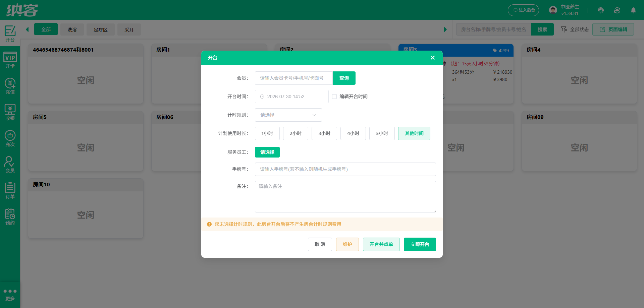Click the 维护 button
Screen dimensions: 644x308
point(347,244)
